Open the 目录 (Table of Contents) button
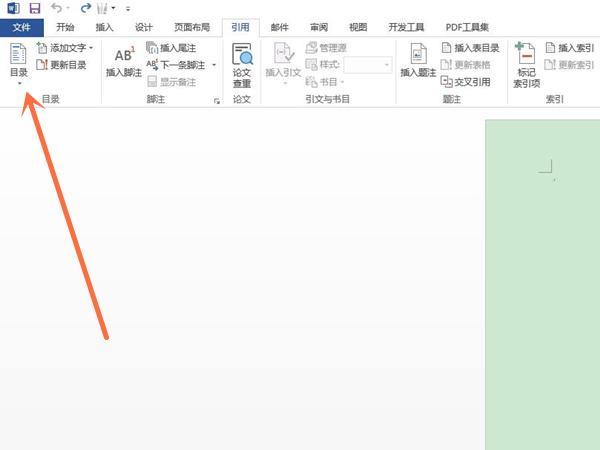Screen dimensions: 600x450 coord(18,63)
